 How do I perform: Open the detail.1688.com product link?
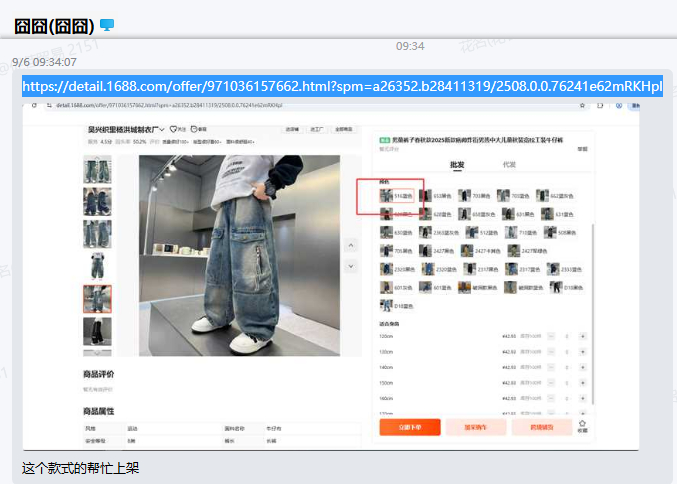(342, 87)
